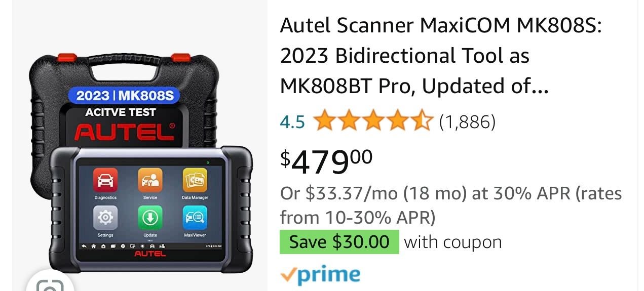Select the Save $30.00 coupon badge
This screenshot has height=291, width=644.
(x=339, y=242)
